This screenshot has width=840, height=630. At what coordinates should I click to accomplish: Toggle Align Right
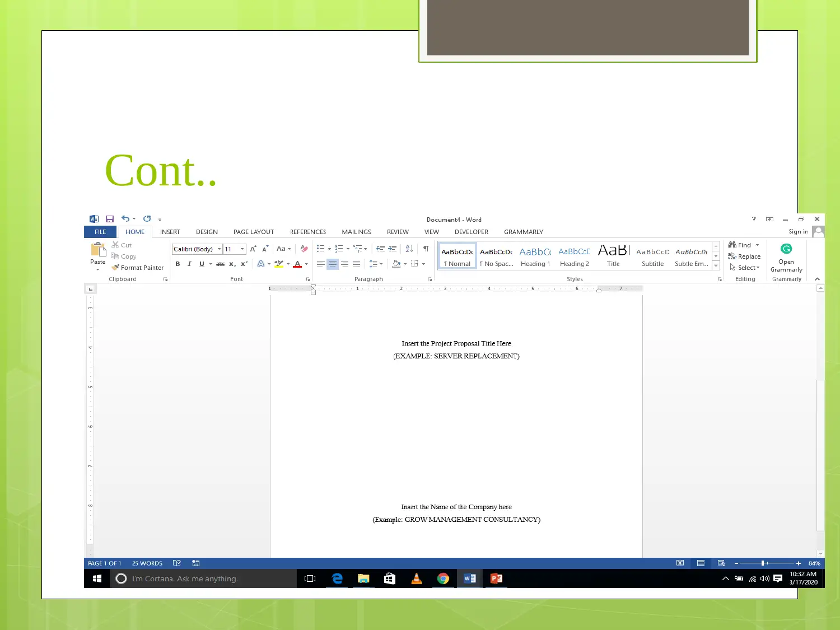(344, 264)
